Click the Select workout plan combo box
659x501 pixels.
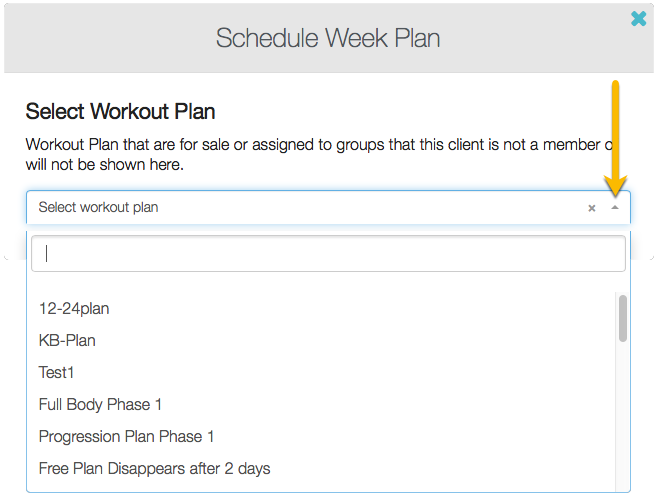[x=300, y=208]
